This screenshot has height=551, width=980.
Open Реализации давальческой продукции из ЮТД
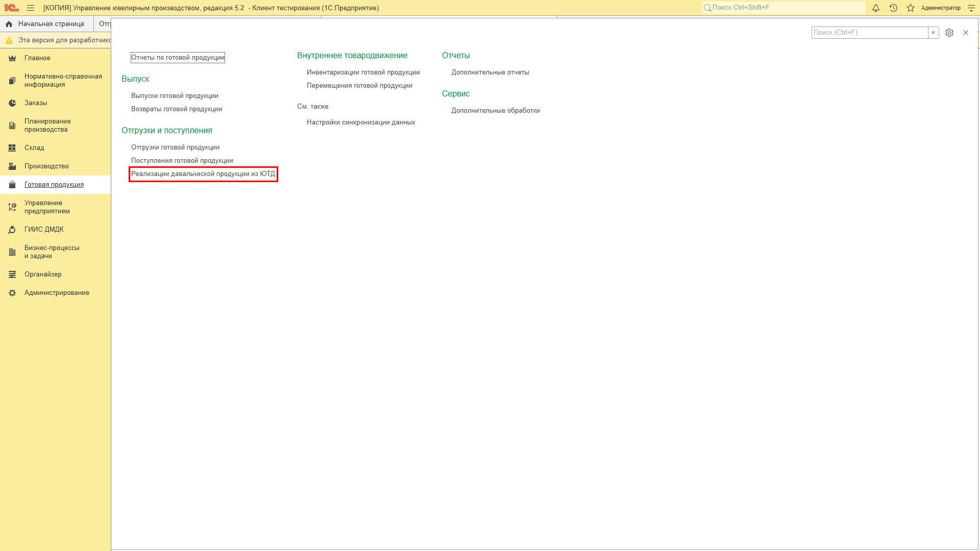click(203, 174)
